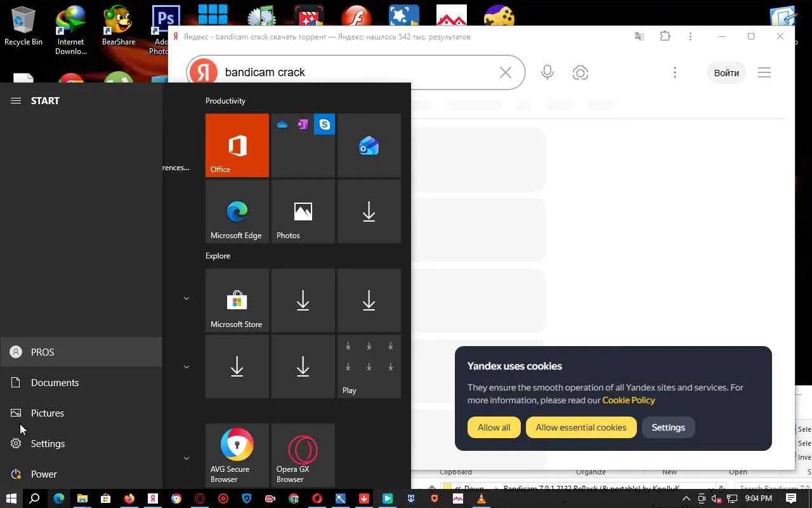This screenshot has width=812, height=508.
Task: Launch the Microsoft Edge tile in Start menu
Action: tap(237, 211)
